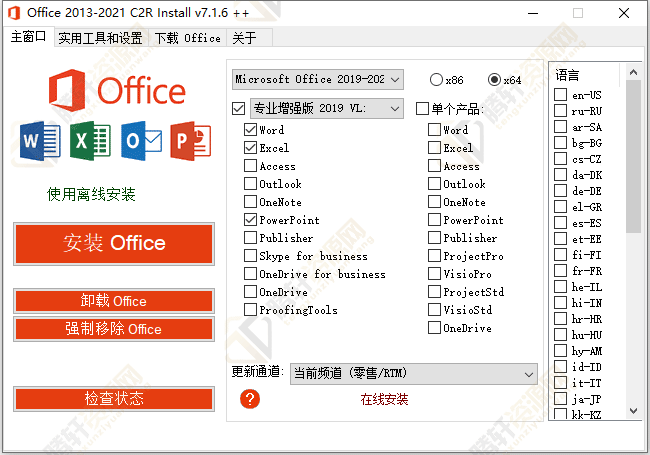Check the en-US language checkbox
The image size is (650, 455).
coord(561,95)
